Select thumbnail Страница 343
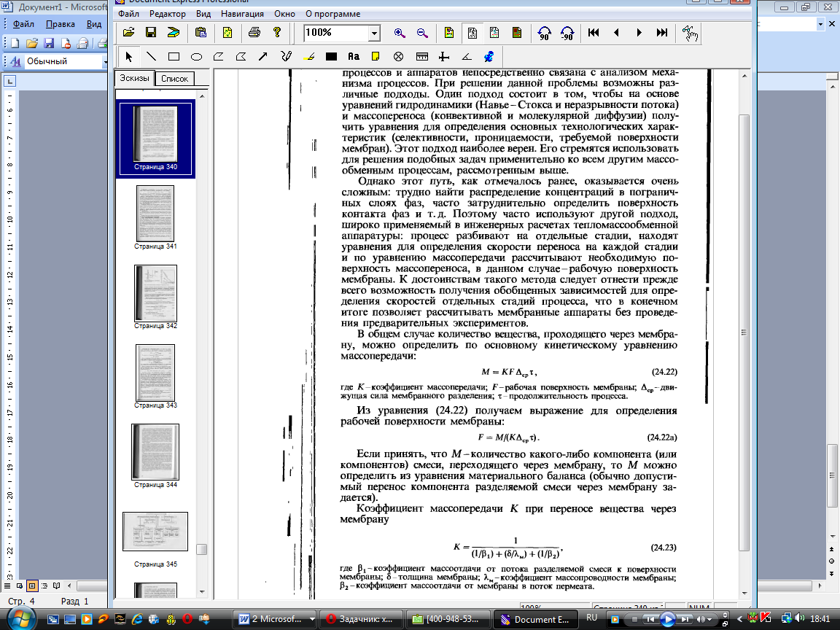The width and height of the screenshot is (840, 630). pos(155,376)
